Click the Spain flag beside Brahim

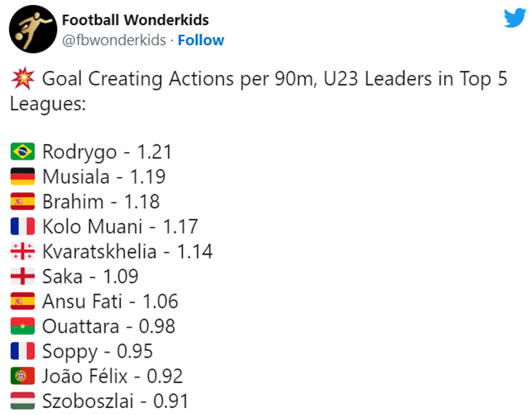23,201
